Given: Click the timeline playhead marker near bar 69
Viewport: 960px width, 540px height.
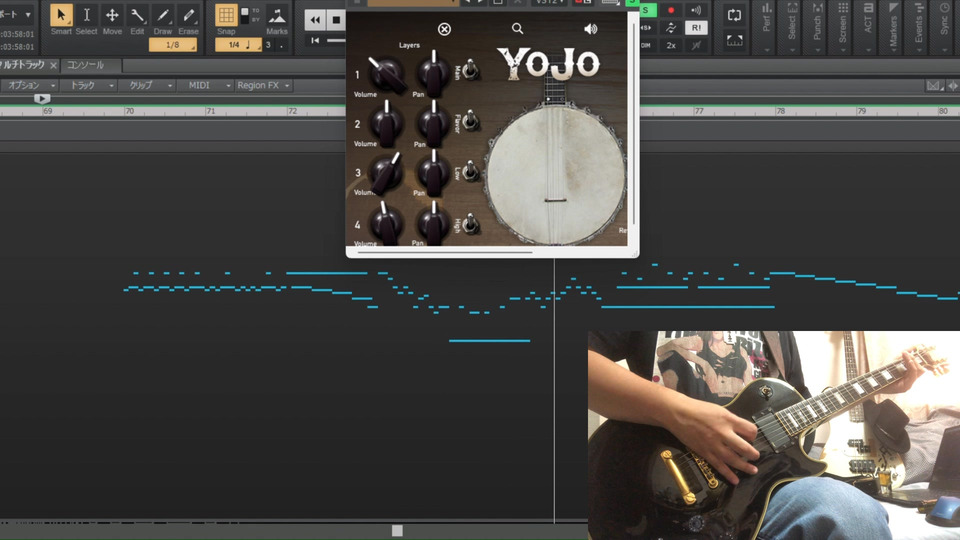Looking at the screenshot, I should 42,99.
